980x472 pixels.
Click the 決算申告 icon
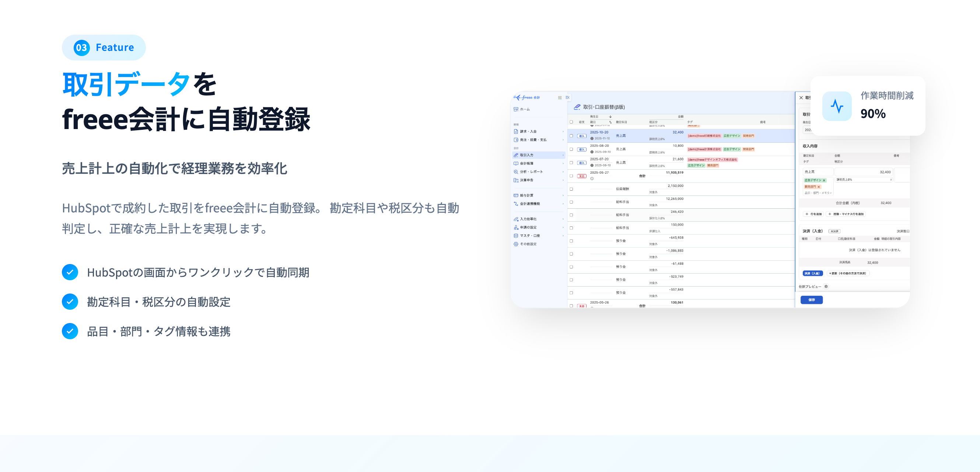(516, 180)
